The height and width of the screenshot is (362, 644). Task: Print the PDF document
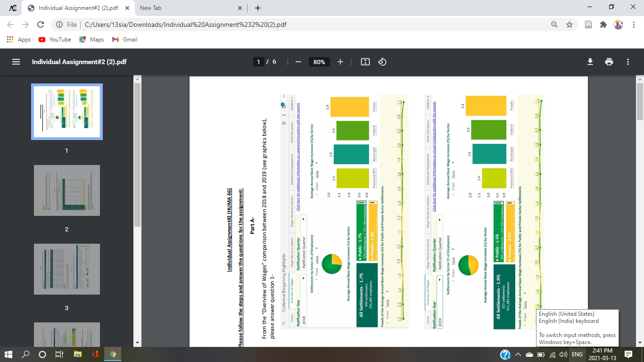(x=609, y=62)
